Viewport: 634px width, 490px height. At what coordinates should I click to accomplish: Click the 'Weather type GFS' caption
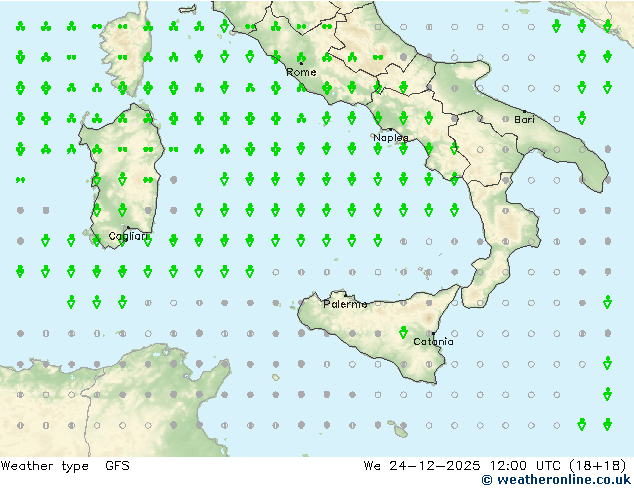point(65,466)
